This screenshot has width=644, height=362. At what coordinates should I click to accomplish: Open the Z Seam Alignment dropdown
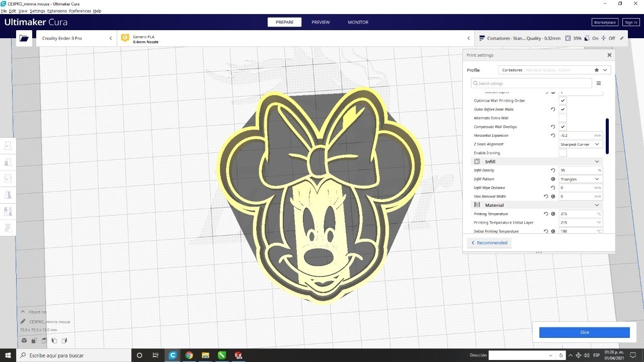pos(580,144)
